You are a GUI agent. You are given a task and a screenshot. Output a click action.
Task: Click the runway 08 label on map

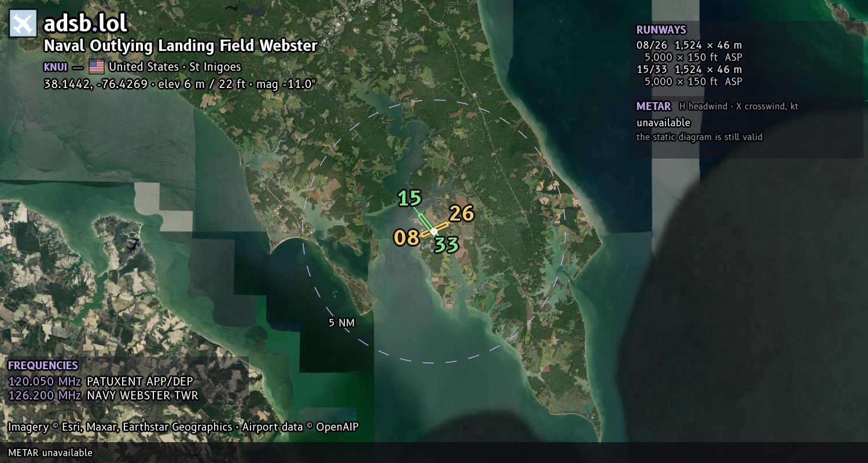click(x=406, y=237)
